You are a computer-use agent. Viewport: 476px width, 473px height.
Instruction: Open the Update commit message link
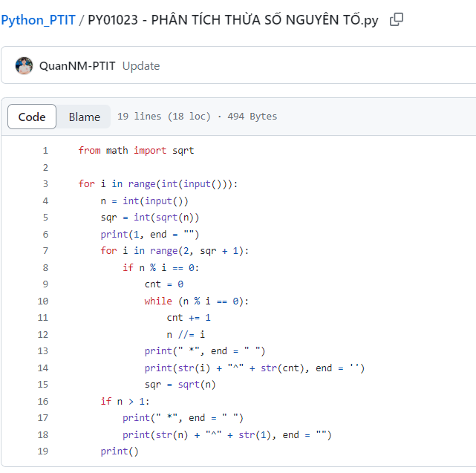click(x=141, y=65)
